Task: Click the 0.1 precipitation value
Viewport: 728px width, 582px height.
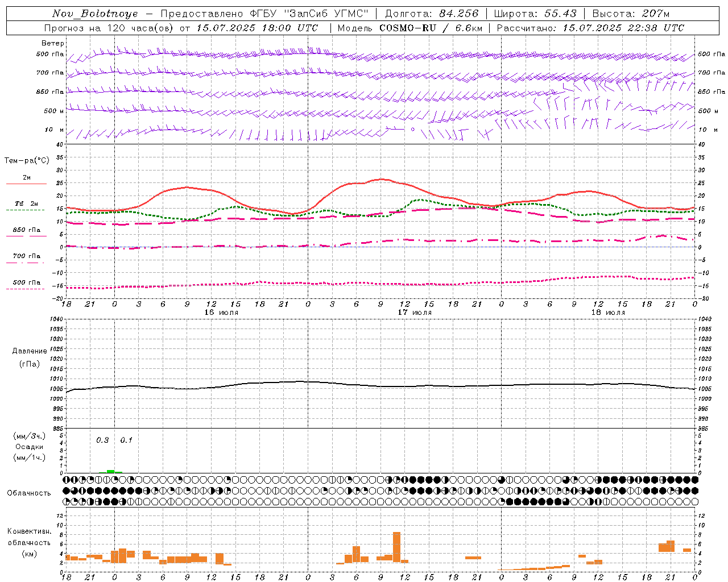Action: [126, 440]
